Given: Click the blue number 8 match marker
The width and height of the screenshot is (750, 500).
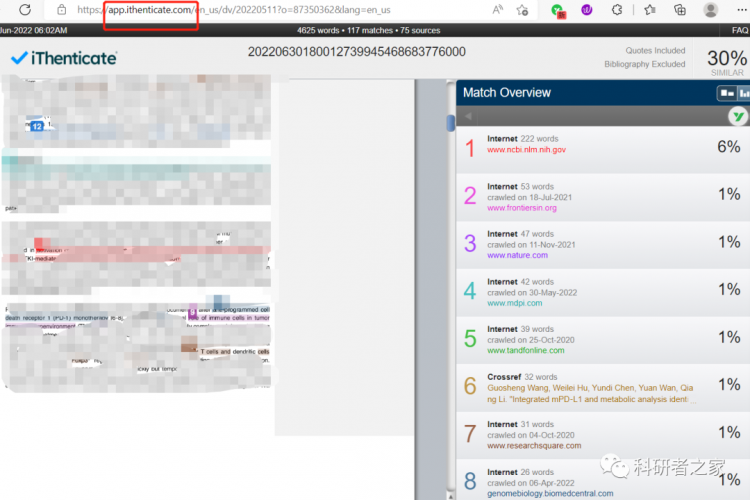Looking at the screenshot, I should coord(470,481).
